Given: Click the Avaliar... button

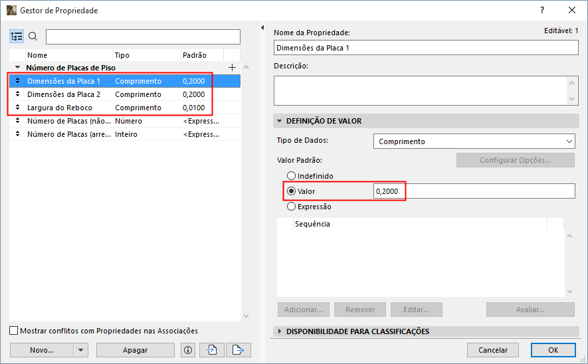Looking at the screenshot, I should pos(530,310).
